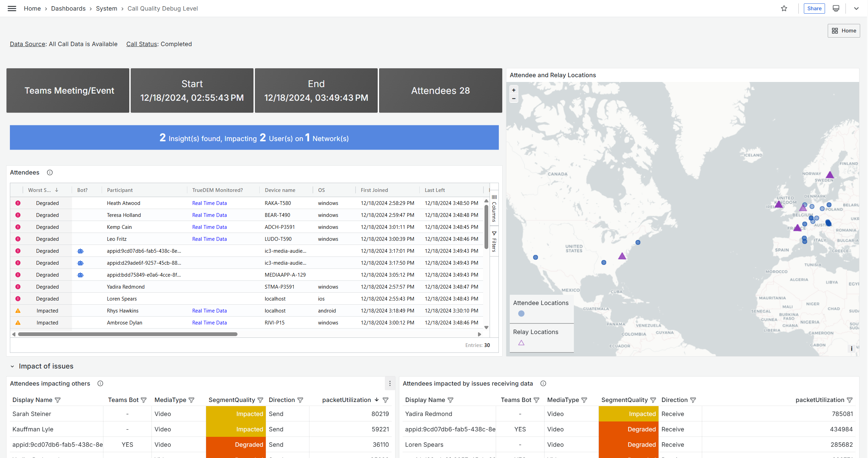
Task: Toggle Attendee Locations legend marker
Action: click(x=521, y=314)
